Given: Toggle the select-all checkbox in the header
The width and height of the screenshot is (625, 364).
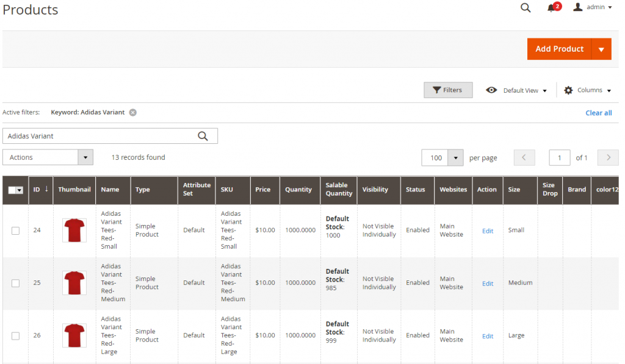Looking at the screenshot, I should [15, 190].
